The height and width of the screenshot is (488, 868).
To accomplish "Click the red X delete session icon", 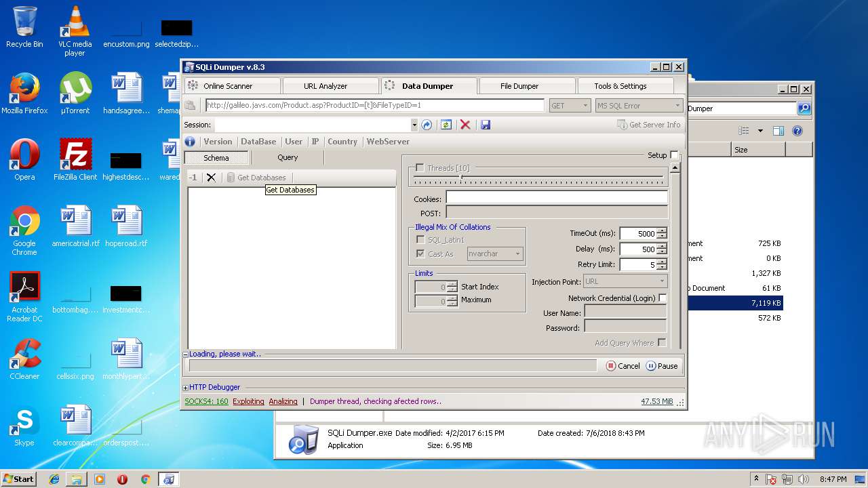I will point(465,125).
